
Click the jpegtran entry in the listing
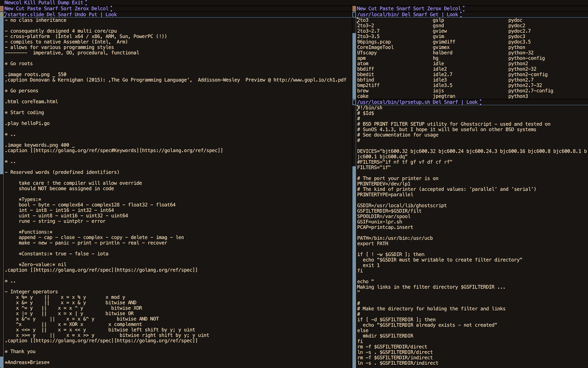[x=444, y=96]
